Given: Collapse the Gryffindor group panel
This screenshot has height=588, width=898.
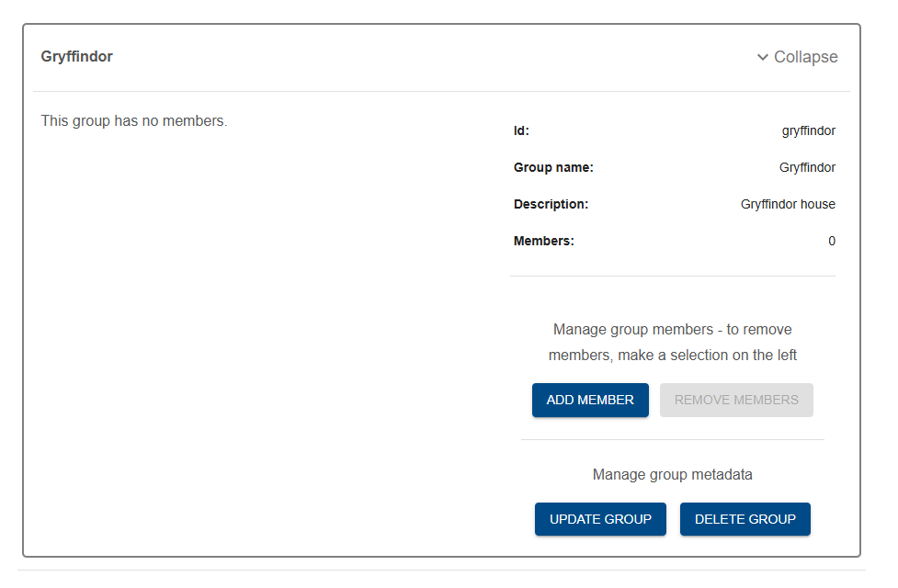Looking at the screenshot, I should pyautogui.click(x=797, y=57).
